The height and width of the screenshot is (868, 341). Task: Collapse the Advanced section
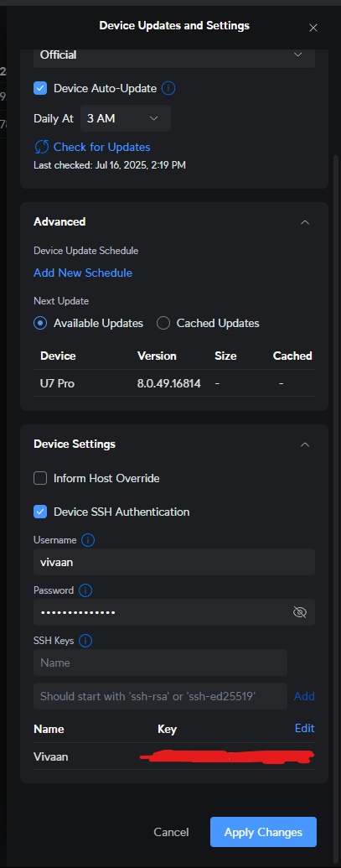pyautogui.click(x=304, y=222)
